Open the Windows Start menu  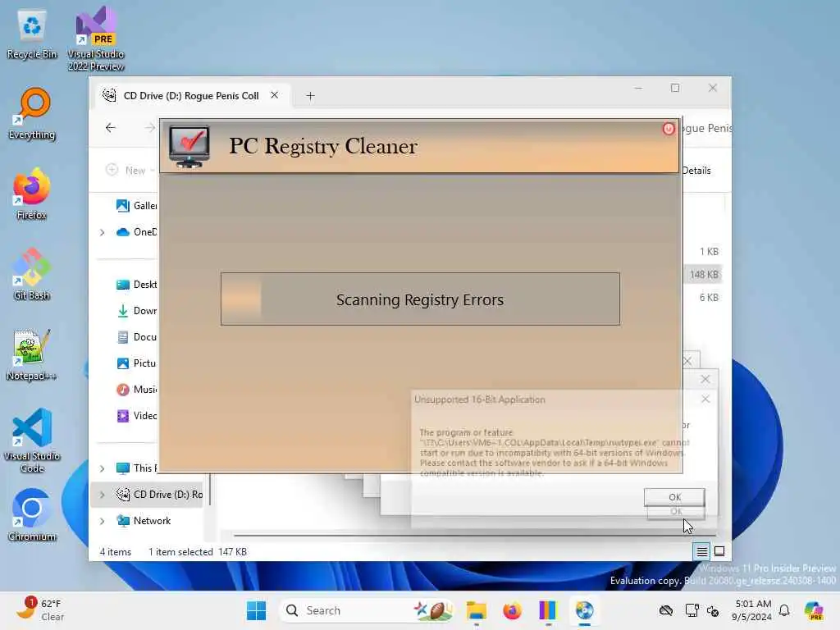pyautogui.click(x=256, y=610)
